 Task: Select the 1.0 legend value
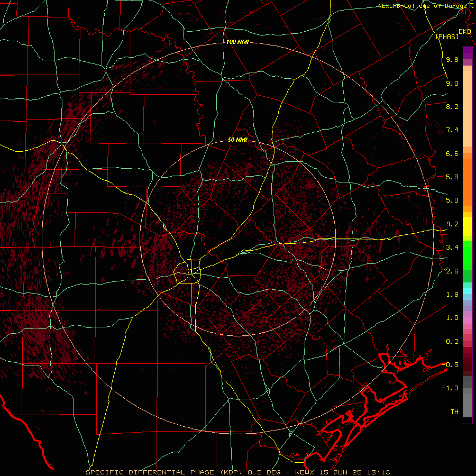click(x=452, y=318)
